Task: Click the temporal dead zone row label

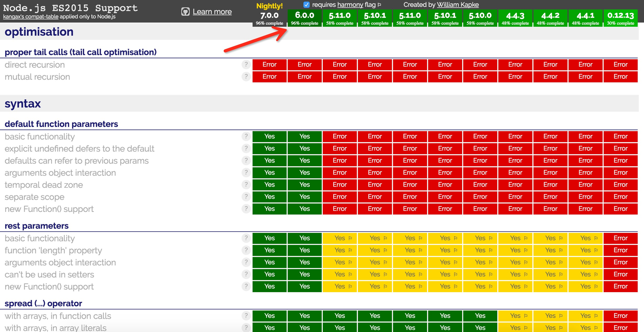Action: pyautogui.click(x=44, y=185)
